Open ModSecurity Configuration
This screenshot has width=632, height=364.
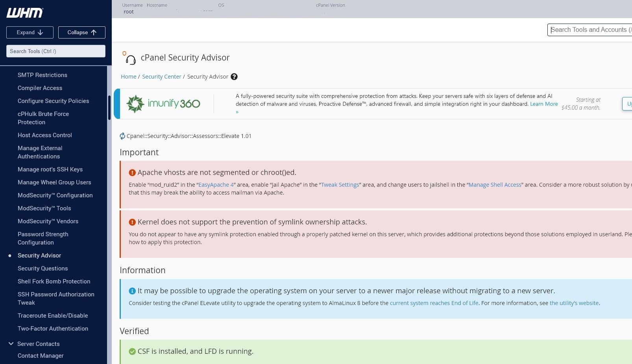click(x=55, y=195)
